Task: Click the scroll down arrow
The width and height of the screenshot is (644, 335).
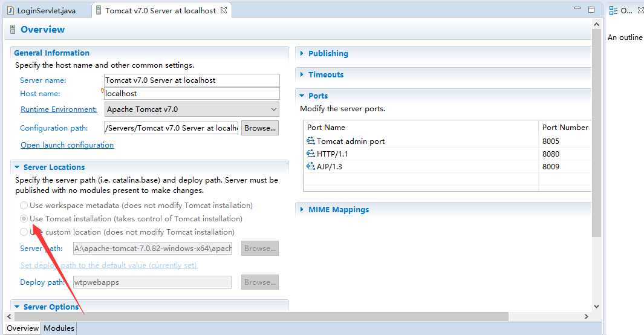Action: [596, 306]
